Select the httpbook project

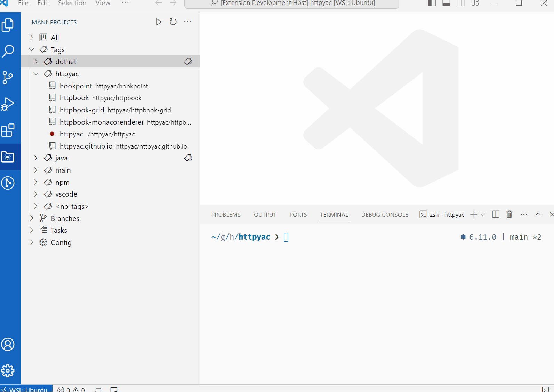(x=111, y=98)
